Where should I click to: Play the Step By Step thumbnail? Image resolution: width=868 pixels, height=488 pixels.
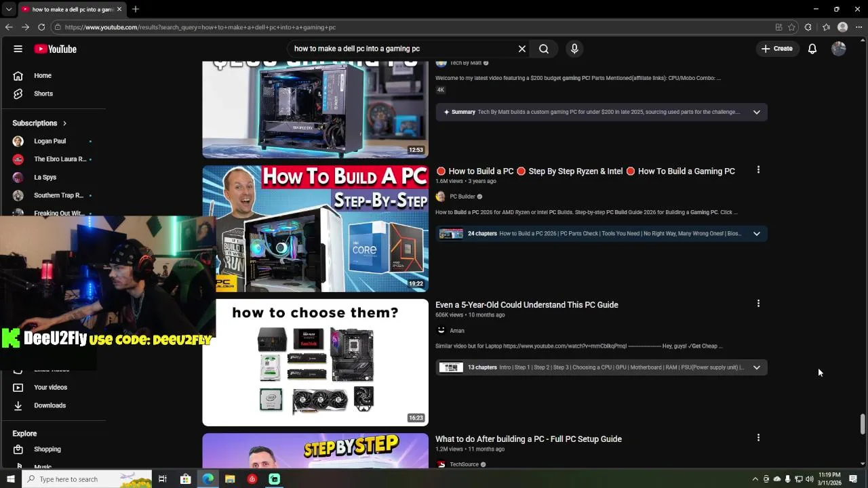point(315,451)
